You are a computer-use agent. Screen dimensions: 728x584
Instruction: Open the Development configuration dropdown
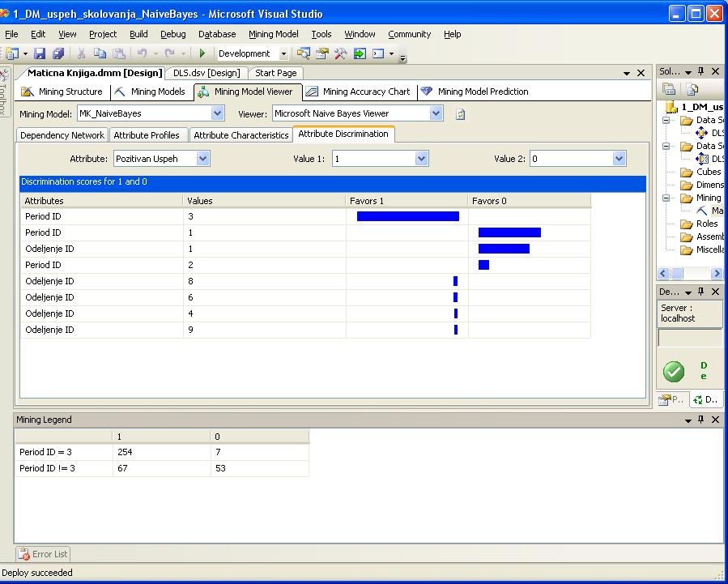tap(283, 53)
